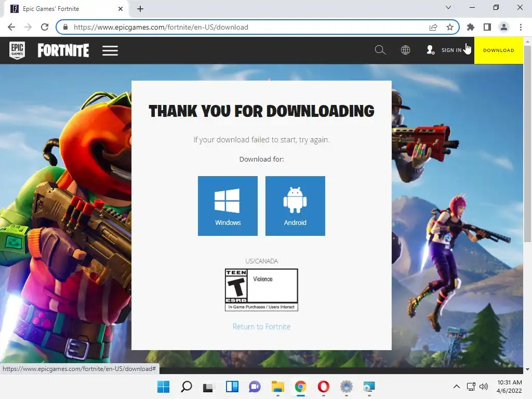Click the page vertical scrollbar
Screen dimensions: 532x399
click(527, 144)
